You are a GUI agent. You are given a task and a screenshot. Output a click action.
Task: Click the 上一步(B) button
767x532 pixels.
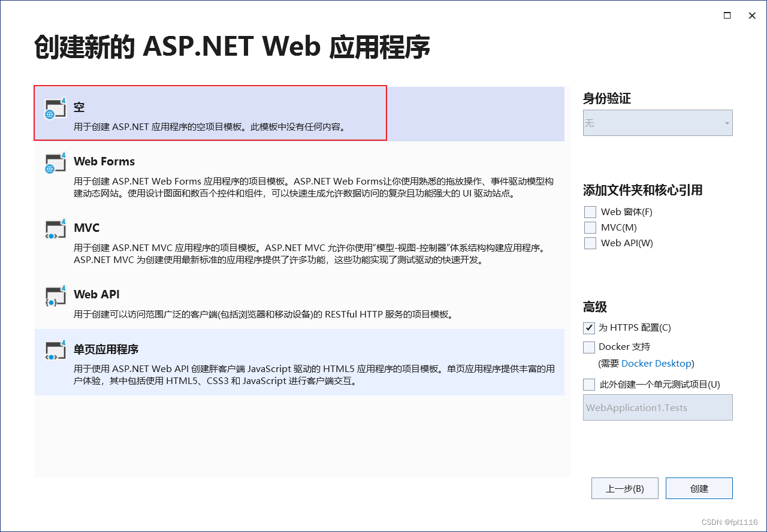(625, 488)
